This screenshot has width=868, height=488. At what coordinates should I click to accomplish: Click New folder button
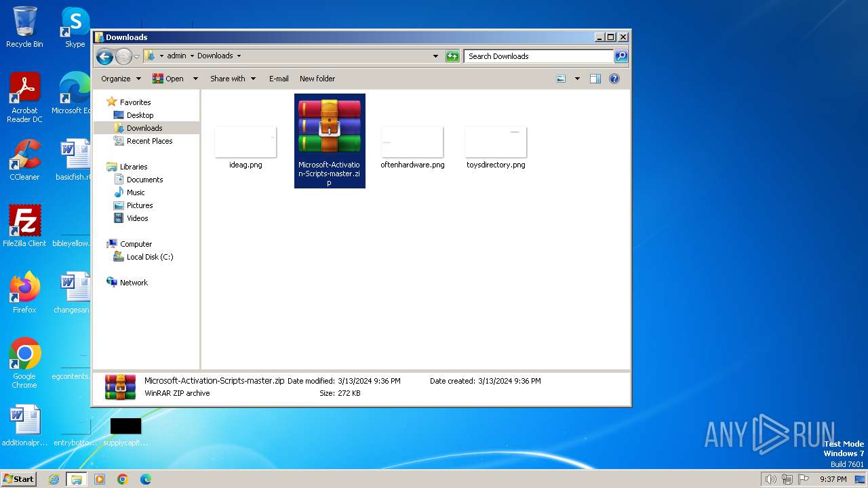point(317,79)
